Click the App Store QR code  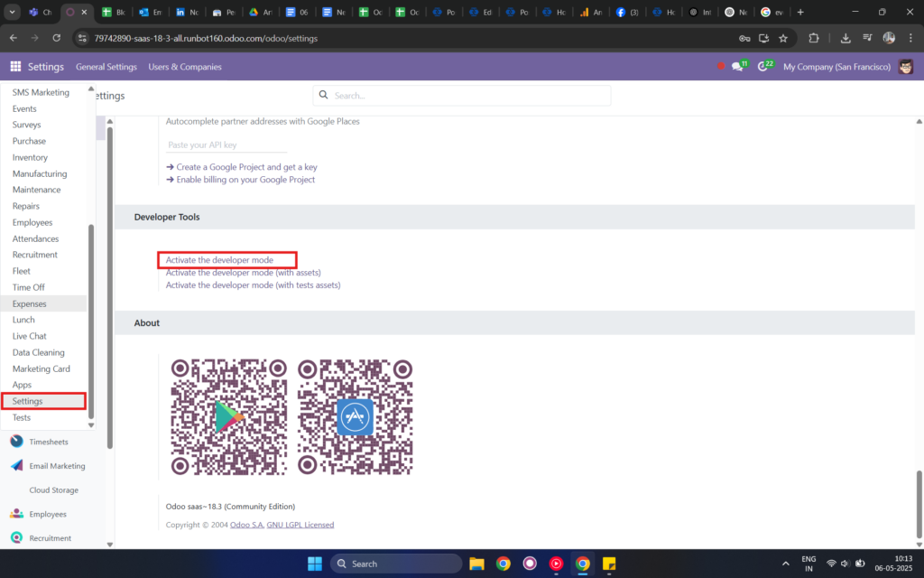click(356, 417)
